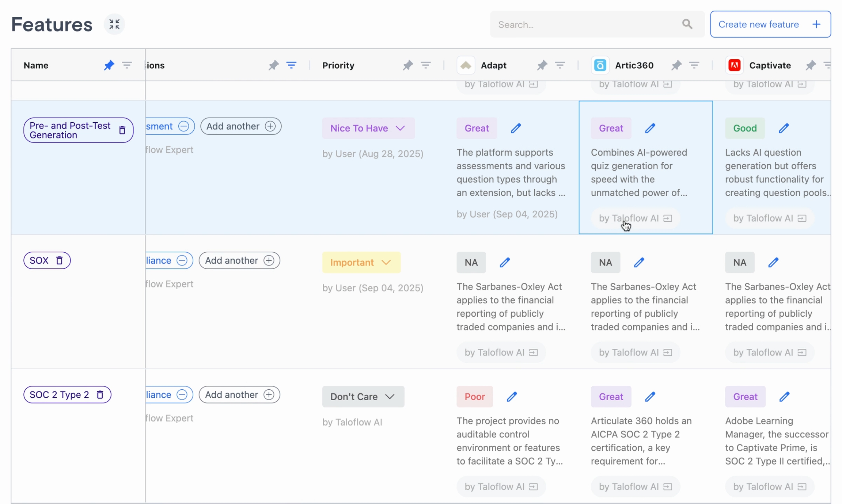Click the Great rating badge under Artic360 SOC 2
This screenshot has height=504, width=842.
611,397
